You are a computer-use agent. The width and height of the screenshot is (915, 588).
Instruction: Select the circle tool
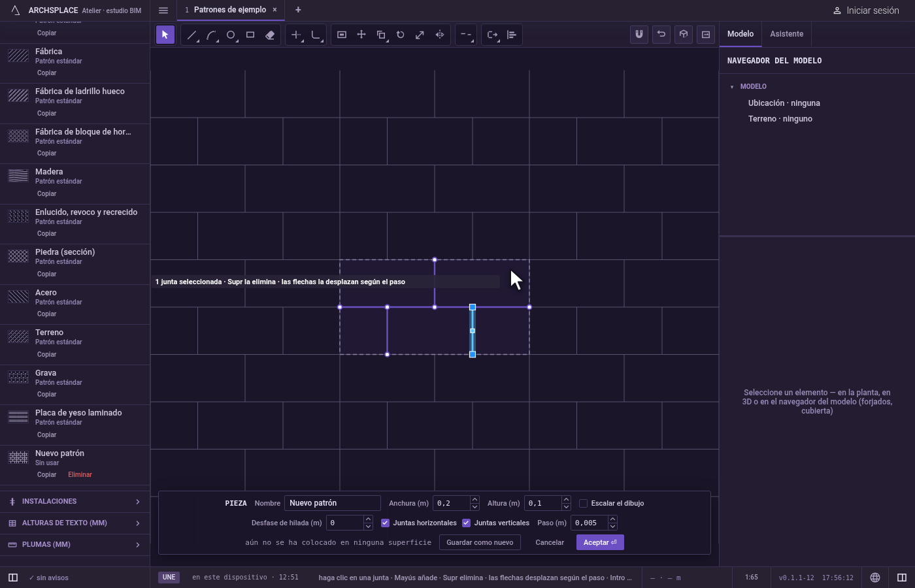point(231,35)
